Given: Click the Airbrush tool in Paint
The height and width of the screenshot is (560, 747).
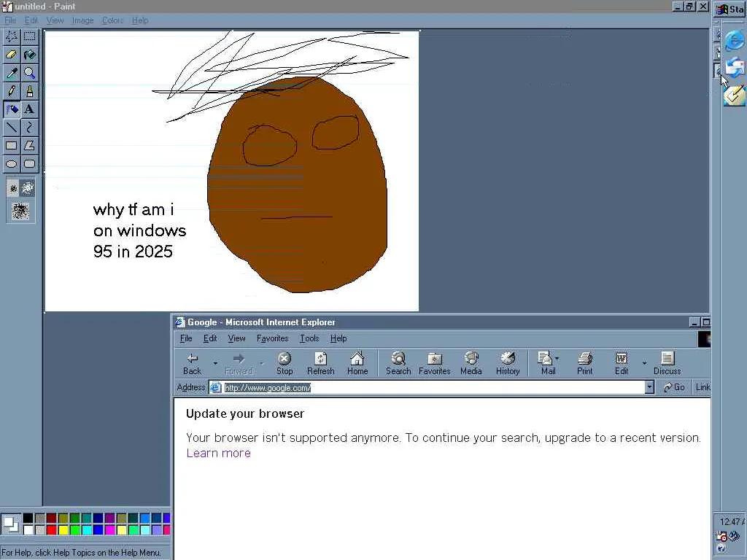Looking at the screenshot, I should 12,109.
